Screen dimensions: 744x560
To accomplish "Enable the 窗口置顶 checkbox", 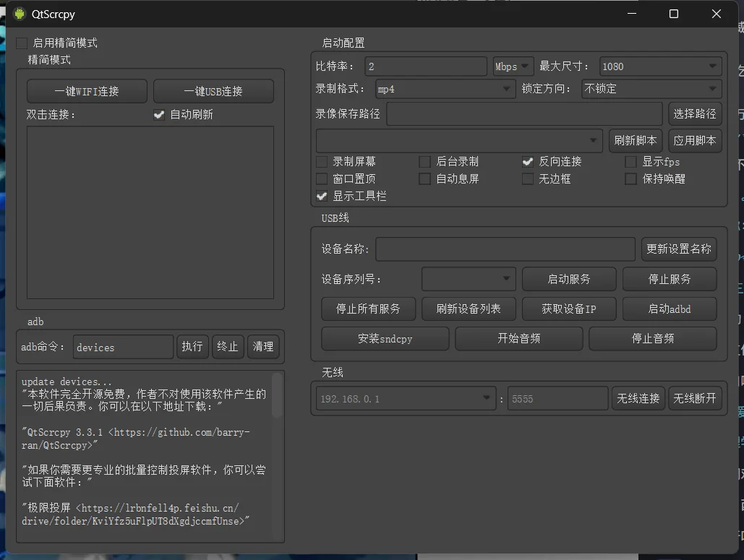I will coord(322,178).
